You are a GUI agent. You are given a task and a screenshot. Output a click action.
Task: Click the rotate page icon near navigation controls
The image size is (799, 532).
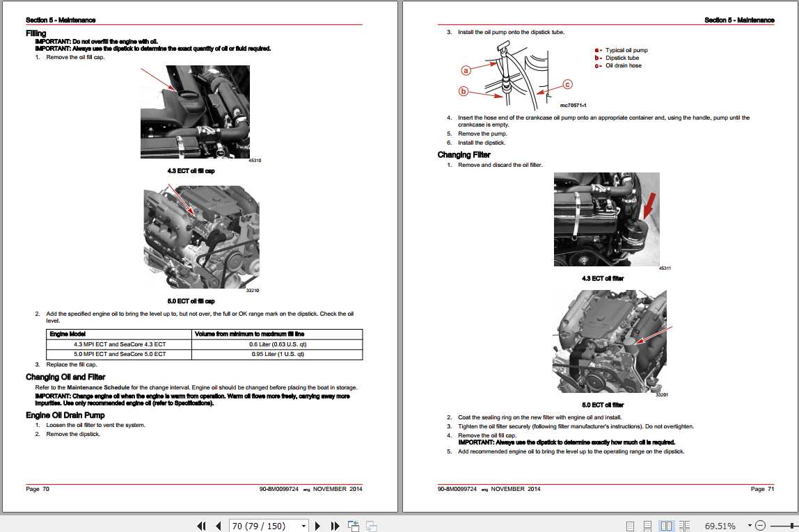point(353,526)
